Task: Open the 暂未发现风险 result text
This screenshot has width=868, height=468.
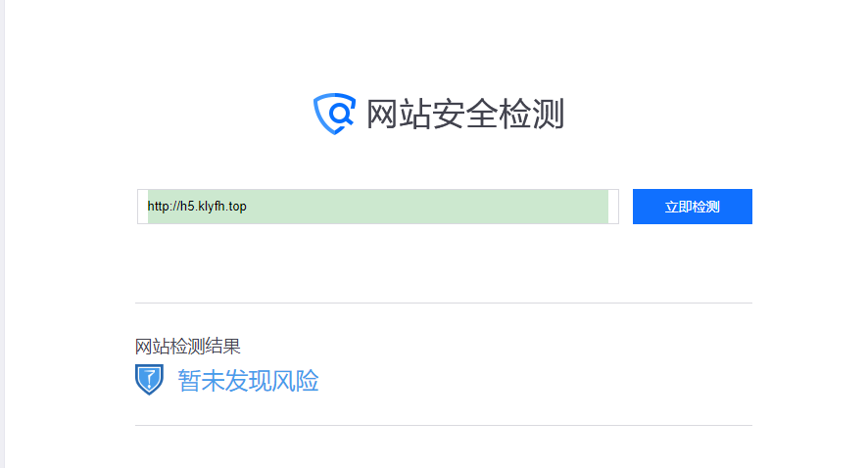Action: (248, 381)
